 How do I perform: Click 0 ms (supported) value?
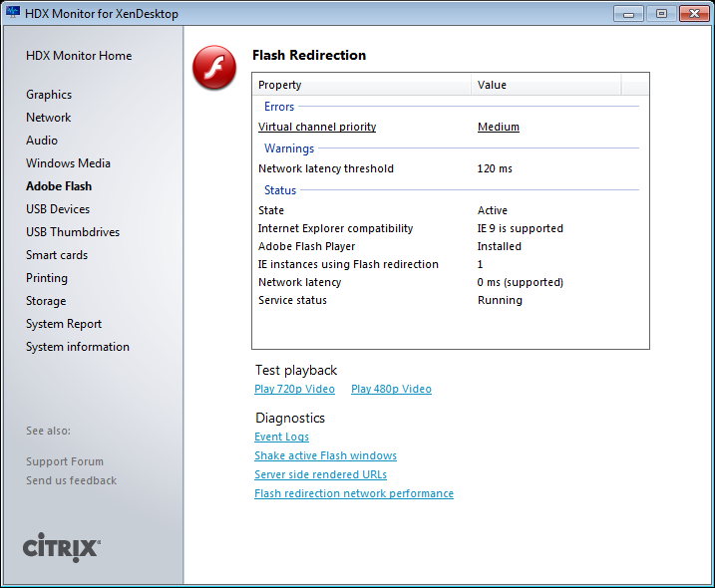(520, 282)
